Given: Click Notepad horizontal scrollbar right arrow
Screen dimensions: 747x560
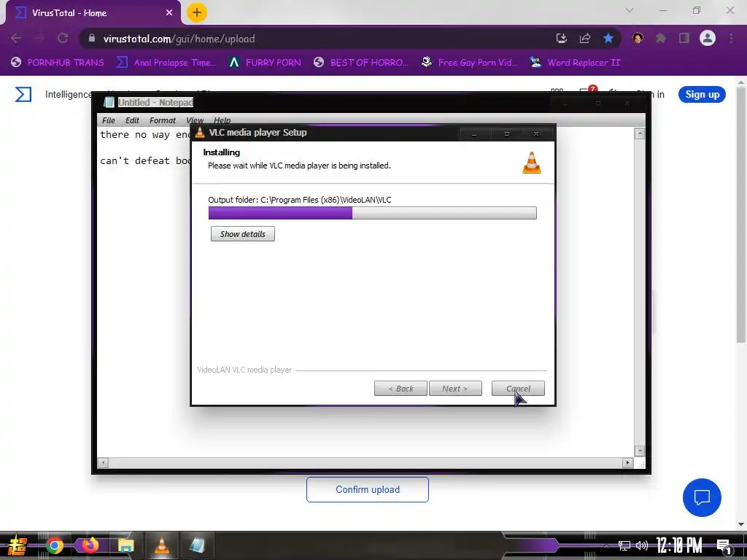Looking at the screenshot, I should 627,462.
